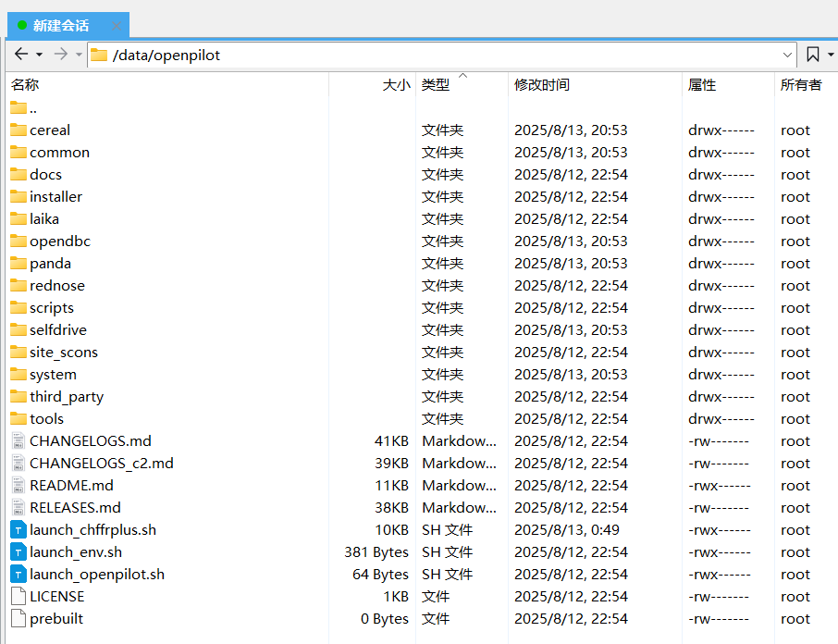Select the docs folder icon

coord(18,174)
